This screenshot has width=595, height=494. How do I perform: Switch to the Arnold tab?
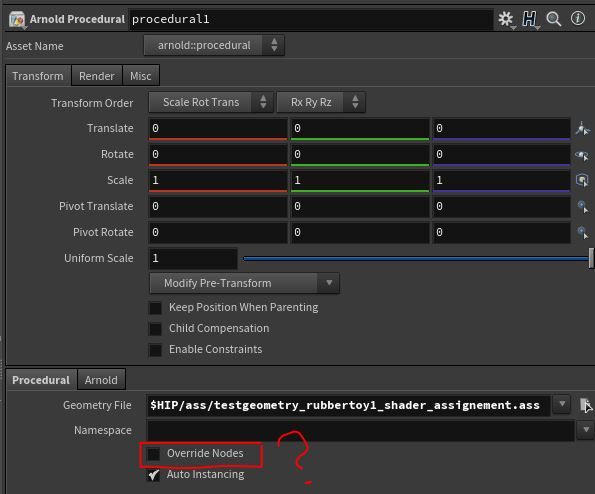click(101, 380)
